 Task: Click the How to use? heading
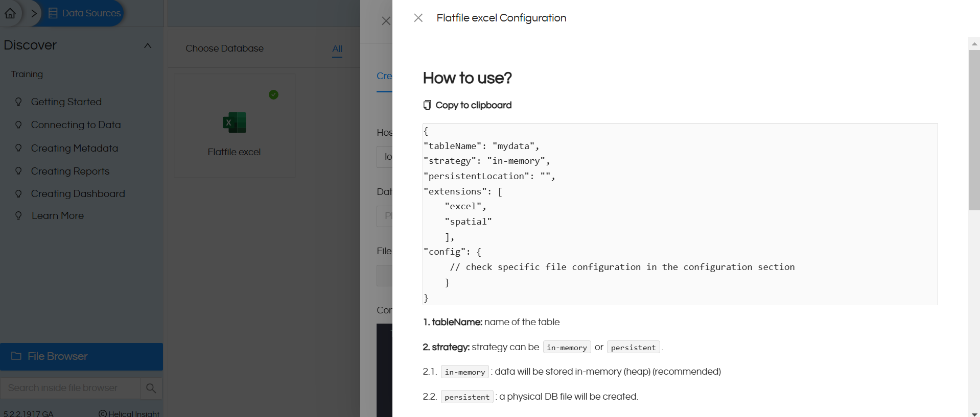click(x=467, y=78)
